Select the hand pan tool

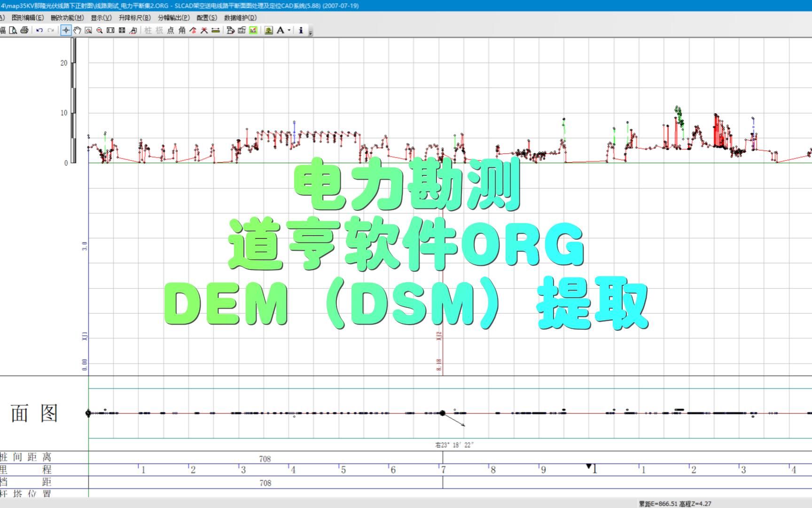(x=77, y=30)
